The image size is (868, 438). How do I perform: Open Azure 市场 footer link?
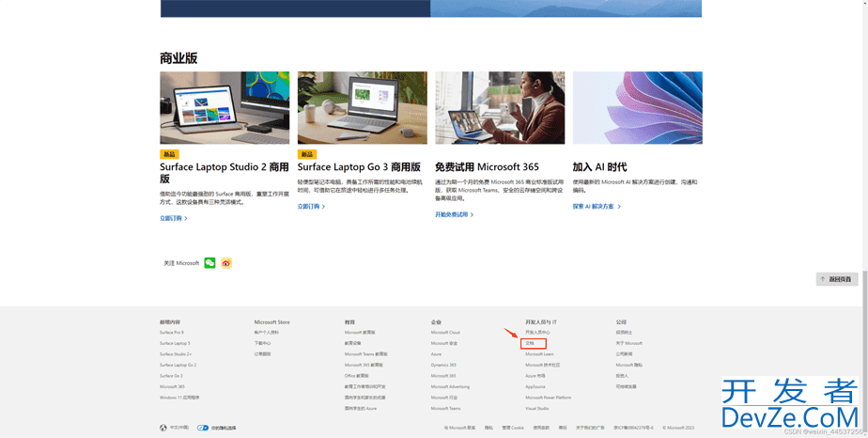535,375
